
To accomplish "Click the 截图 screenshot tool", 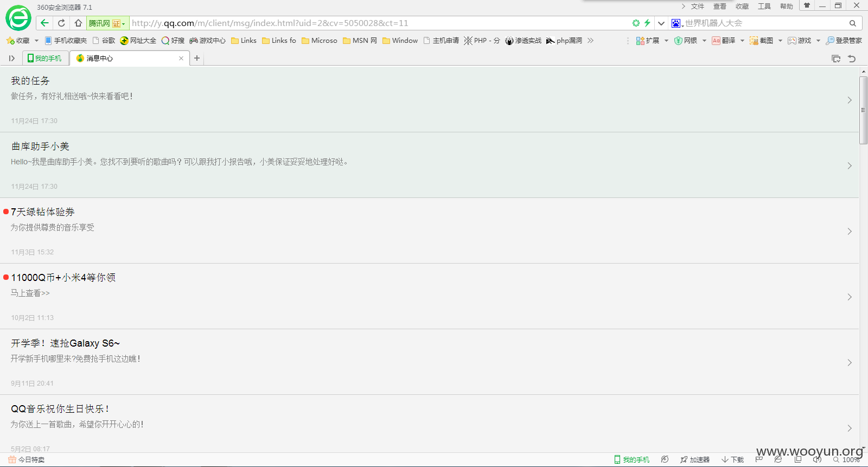I will pyautogui.click(x=762, y=41).
